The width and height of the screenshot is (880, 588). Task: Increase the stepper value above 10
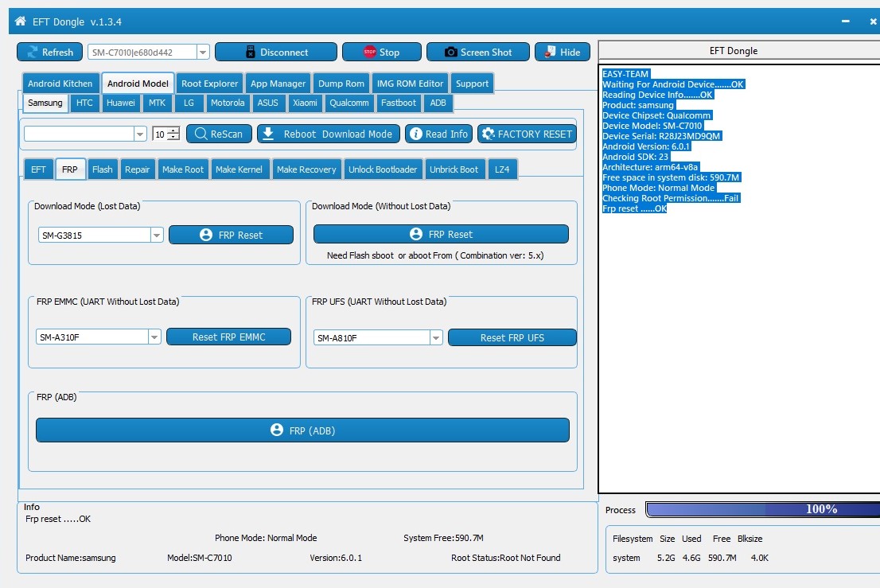click(174, 130)
